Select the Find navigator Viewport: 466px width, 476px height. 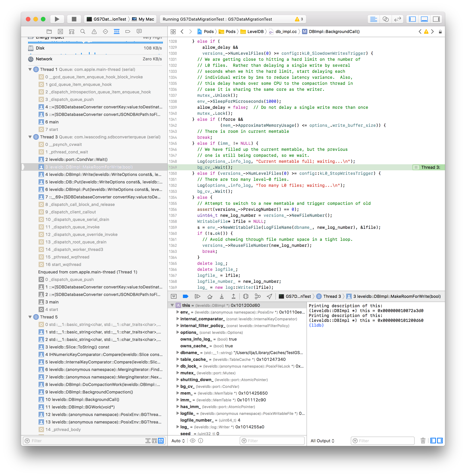pyautogui.click(x=83, y=31)
